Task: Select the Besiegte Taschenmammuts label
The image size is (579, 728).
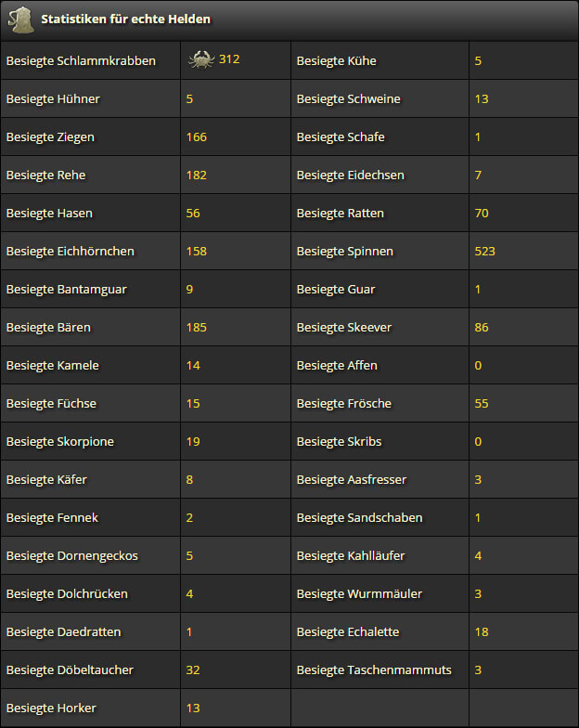Action: point(374,670)
